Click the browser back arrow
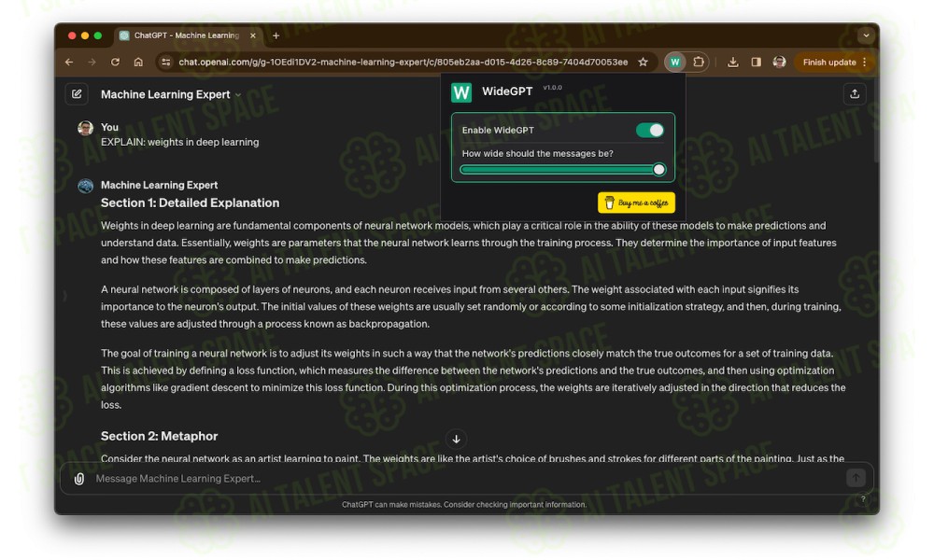This screenshot has height=560, width=934. point(69,62)
